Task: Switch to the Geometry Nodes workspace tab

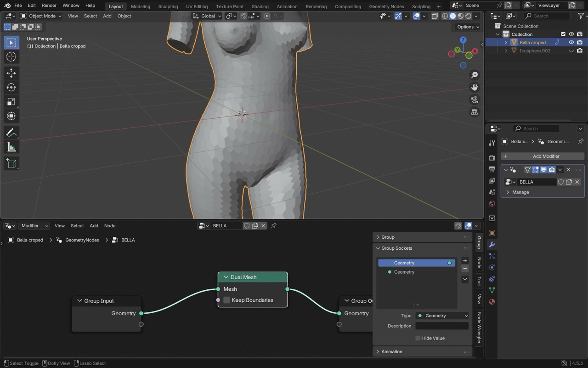Action: click(x=386, y=6)
